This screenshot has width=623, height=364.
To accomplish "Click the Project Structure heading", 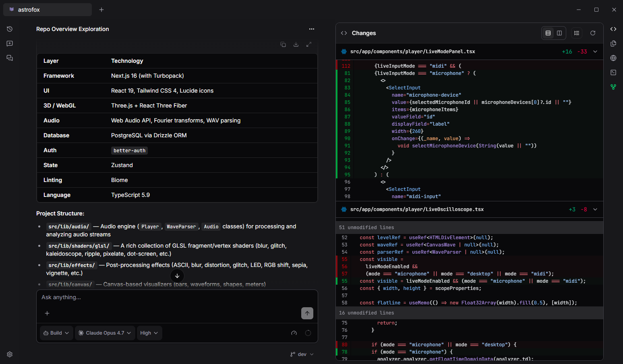I will (60, 213).
